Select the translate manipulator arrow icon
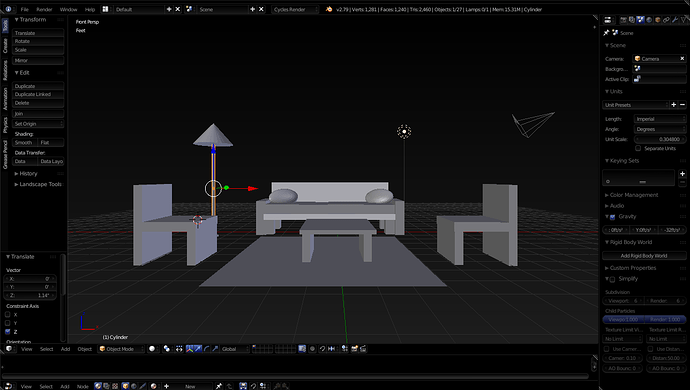Viewport: 690px width, 390px height. (x=198, y=349)
